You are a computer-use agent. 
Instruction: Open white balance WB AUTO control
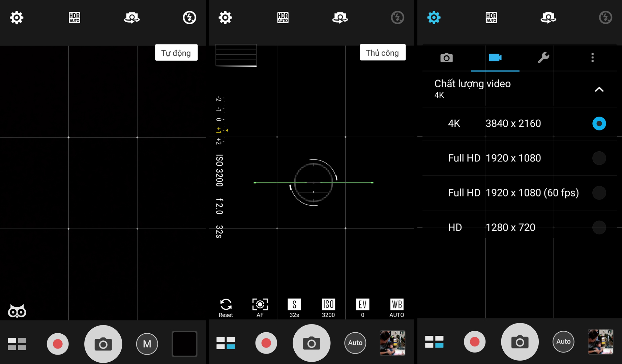pyautogui.click(x=396, y=308)
